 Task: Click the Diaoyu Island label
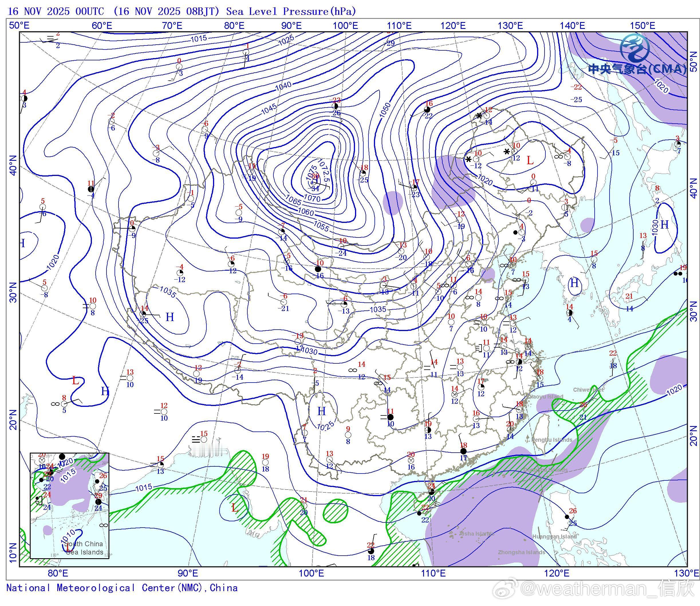coord(546,396)
